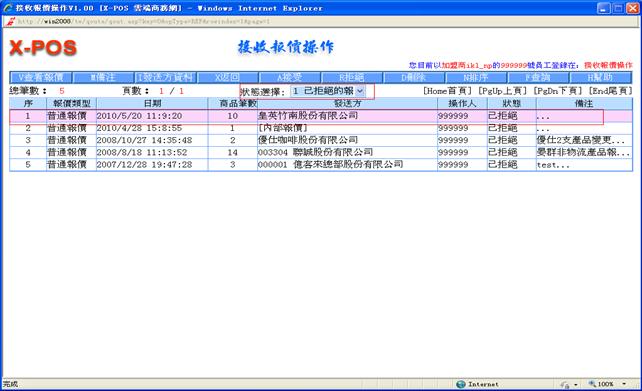Click the M備注 toolbar button
642x391 pixels.
tap(103, 77)
